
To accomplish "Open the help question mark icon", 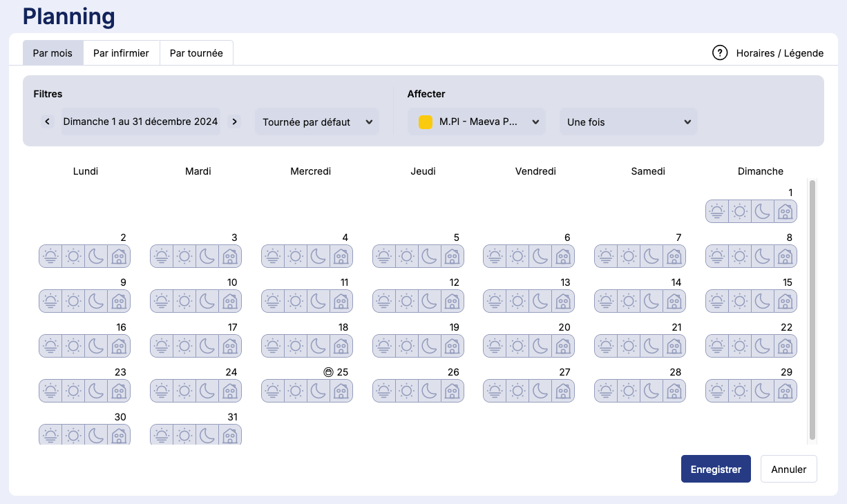I will (x=720, y=53).
